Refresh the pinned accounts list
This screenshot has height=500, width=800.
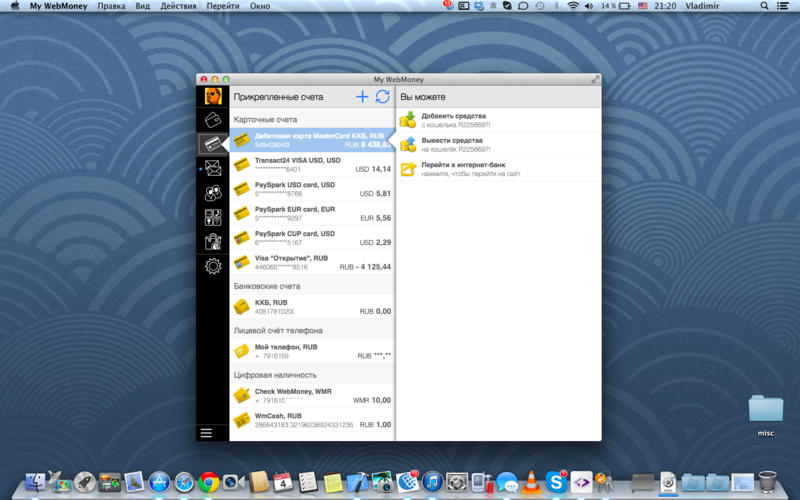[x=382, y=97]
